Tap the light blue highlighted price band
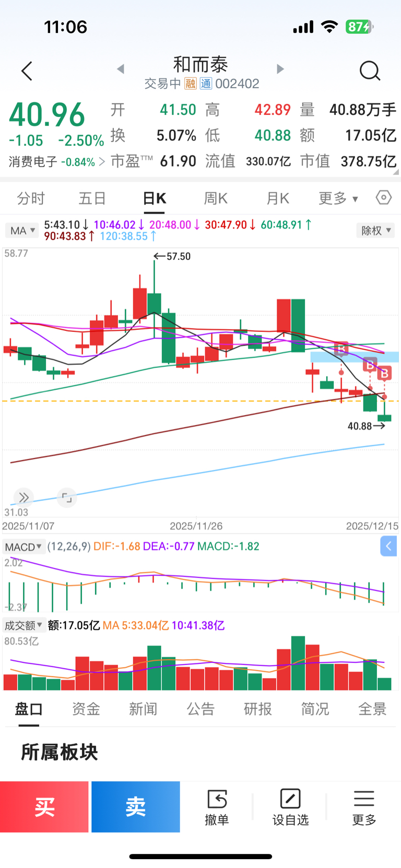Viewport: 401px width, 868px height. [355, 357]
